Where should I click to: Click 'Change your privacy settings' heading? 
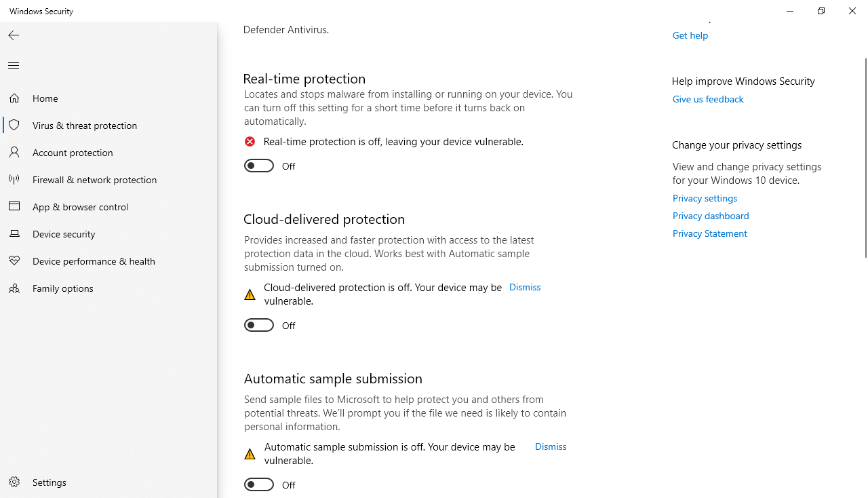pyautogui.click(x=736, y=145)
